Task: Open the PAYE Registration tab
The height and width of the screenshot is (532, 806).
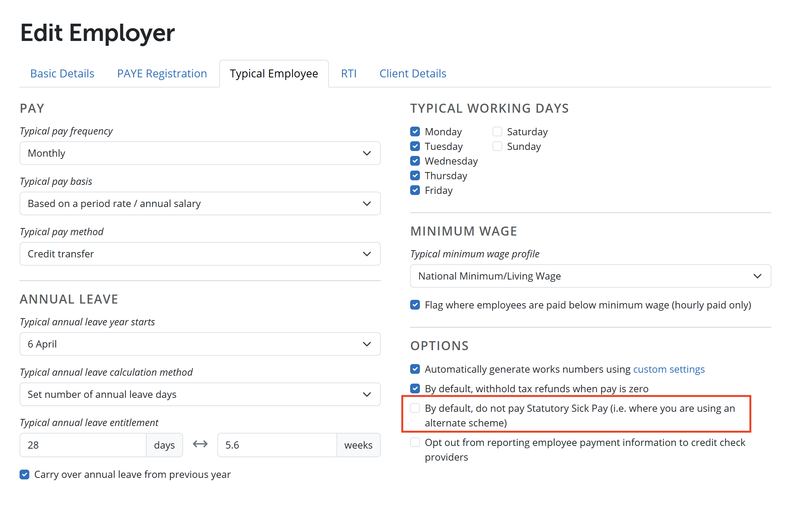Action: pos(162,74)
